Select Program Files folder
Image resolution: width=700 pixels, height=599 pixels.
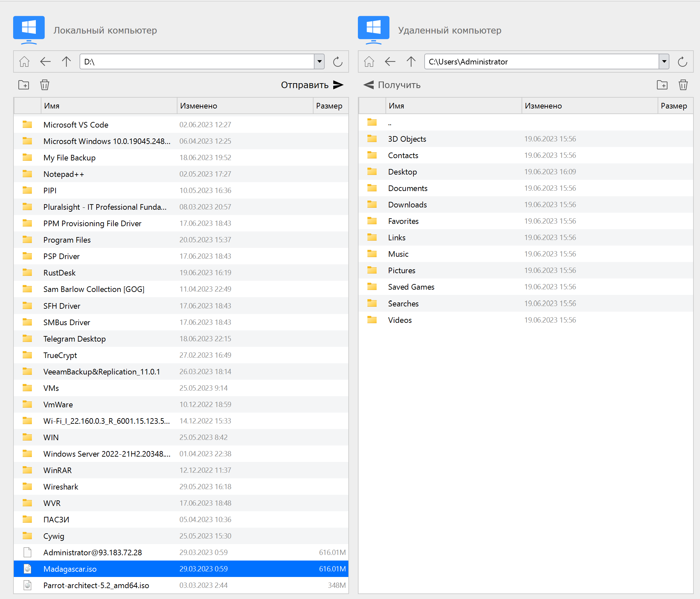pos(181,240)
